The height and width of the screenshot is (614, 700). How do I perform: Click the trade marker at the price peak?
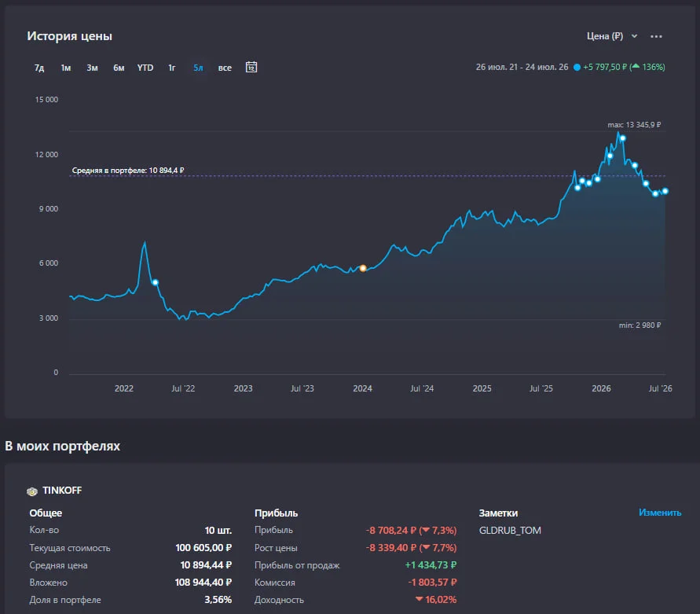[623, 138]
